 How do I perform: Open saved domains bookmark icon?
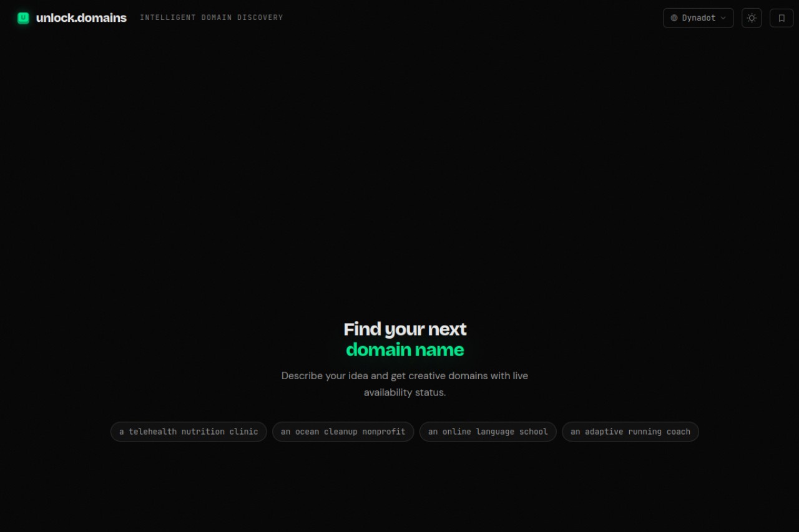tap(782, 18)
